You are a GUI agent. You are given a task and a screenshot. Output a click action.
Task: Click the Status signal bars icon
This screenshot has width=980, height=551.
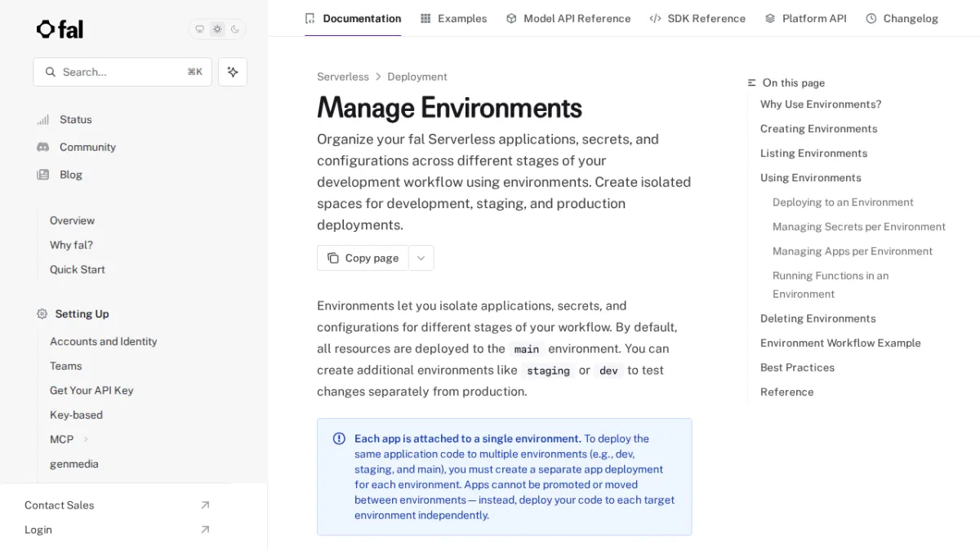tap(42, 120)
